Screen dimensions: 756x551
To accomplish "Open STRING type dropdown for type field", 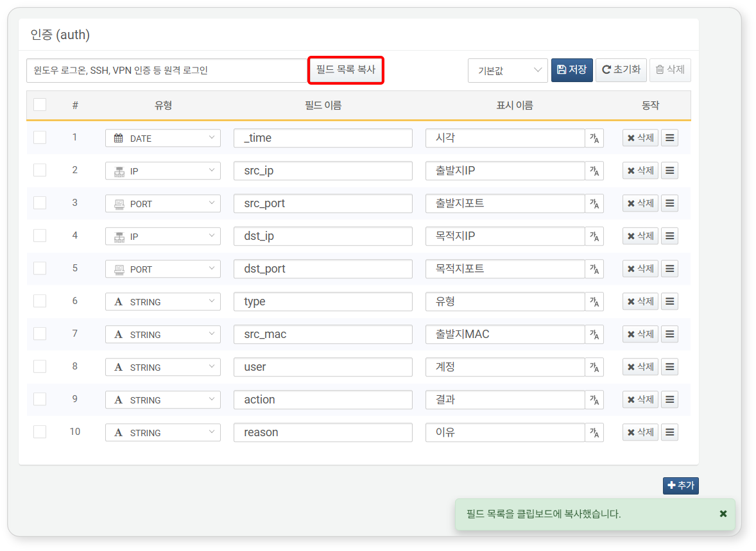I will [163, 301].
